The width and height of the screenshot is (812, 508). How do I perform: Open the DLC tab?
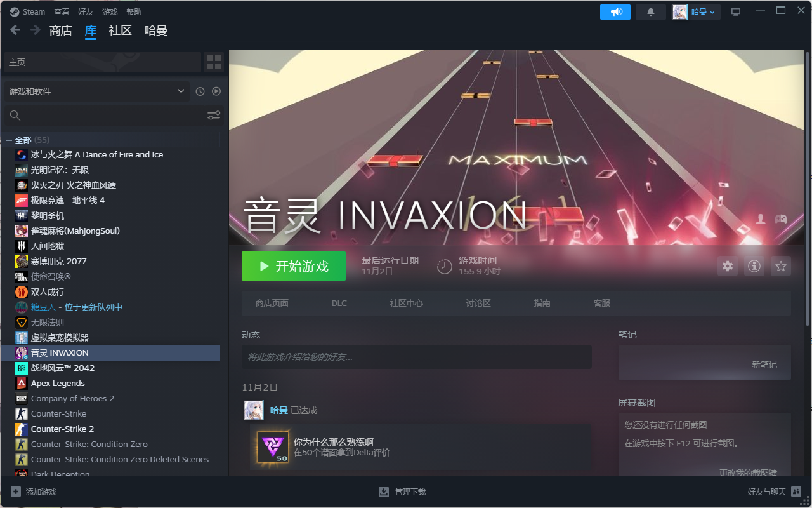point(339,304)
